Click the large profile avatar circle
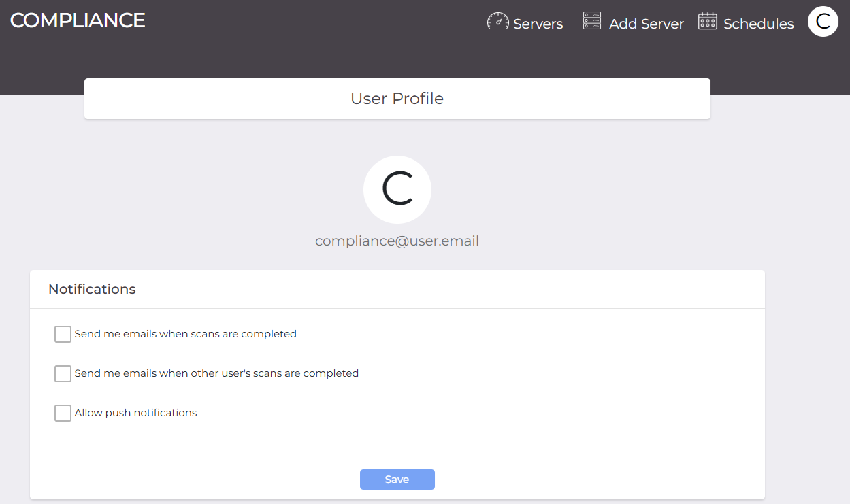This screenshot has height=504, width=850. [397, 190]
